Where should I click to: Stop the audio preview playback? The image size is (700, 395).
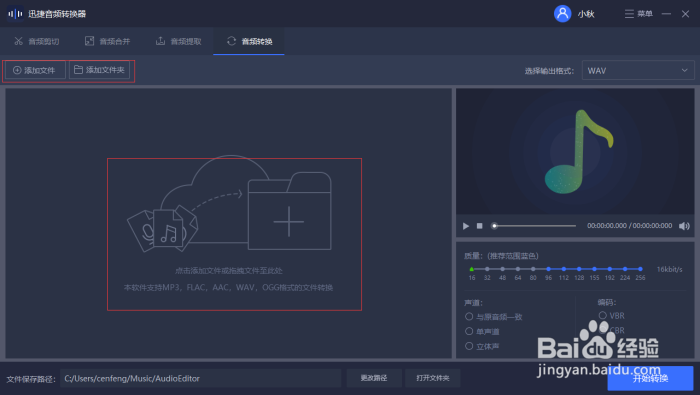tap(479, 226)
